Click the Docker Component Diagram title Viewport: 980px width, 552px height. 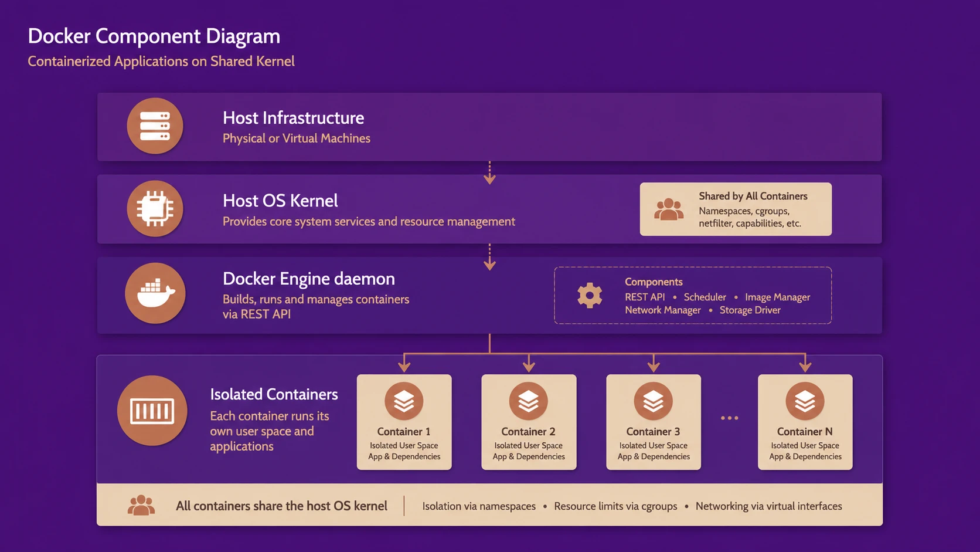point(154,36)
